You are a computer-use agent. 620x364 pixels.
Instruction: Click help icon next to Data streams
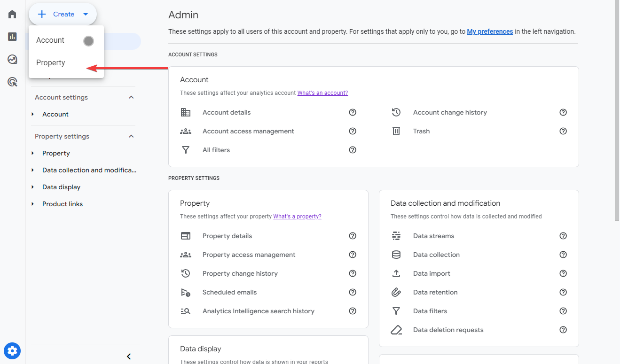(x=563, y=236)
